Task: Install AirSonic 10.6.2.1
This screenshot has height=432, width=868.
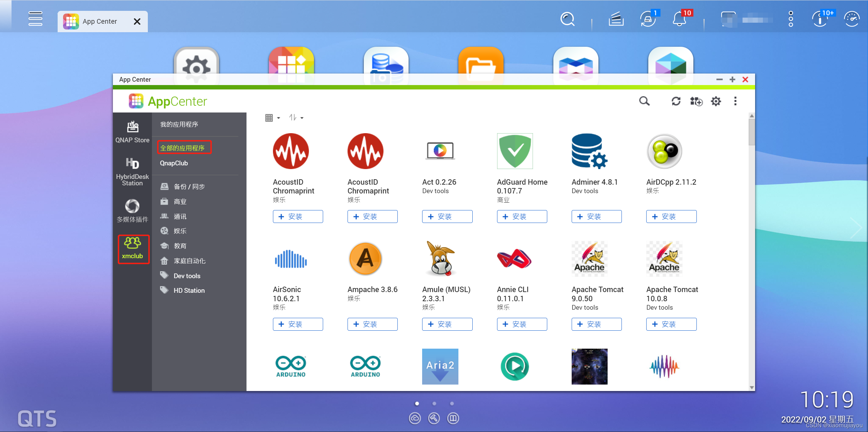Action: (x=298, y=324)
